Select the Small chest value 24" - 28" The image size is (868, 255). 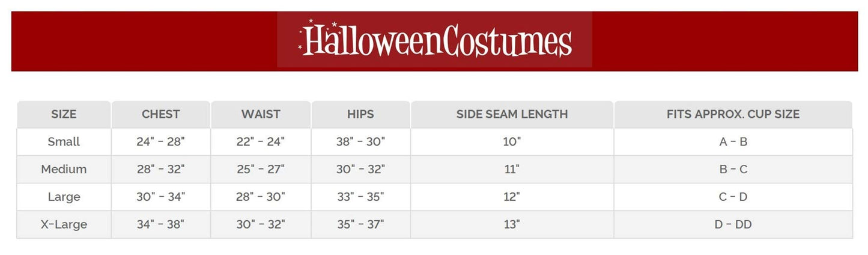coord(161,142)
